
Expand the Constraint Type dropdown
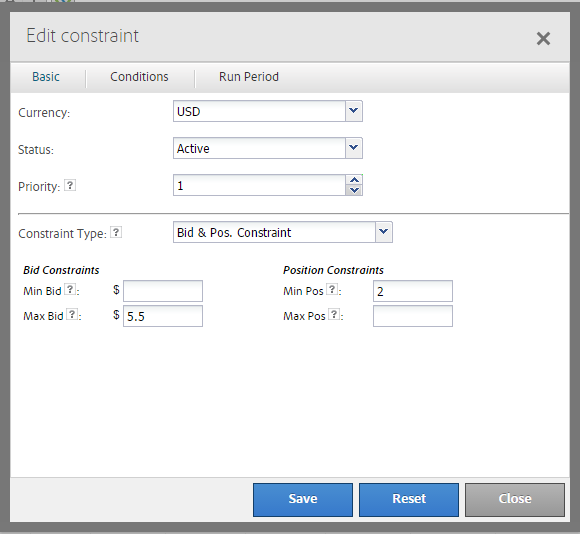click(x=384, y=232)
